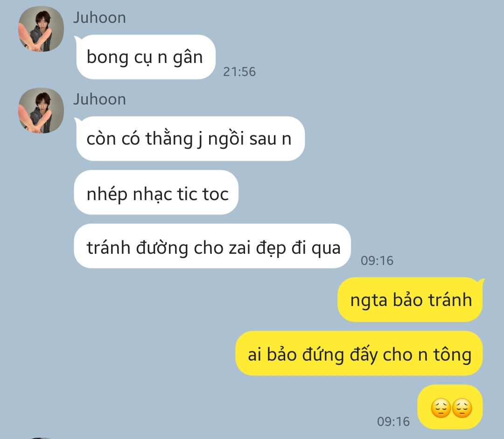Image resolution: width=504 pixels, height=439 pixels.
Task: Tap the "nhép nhạc tic toc" message bubble
Action: pos(156,192)
